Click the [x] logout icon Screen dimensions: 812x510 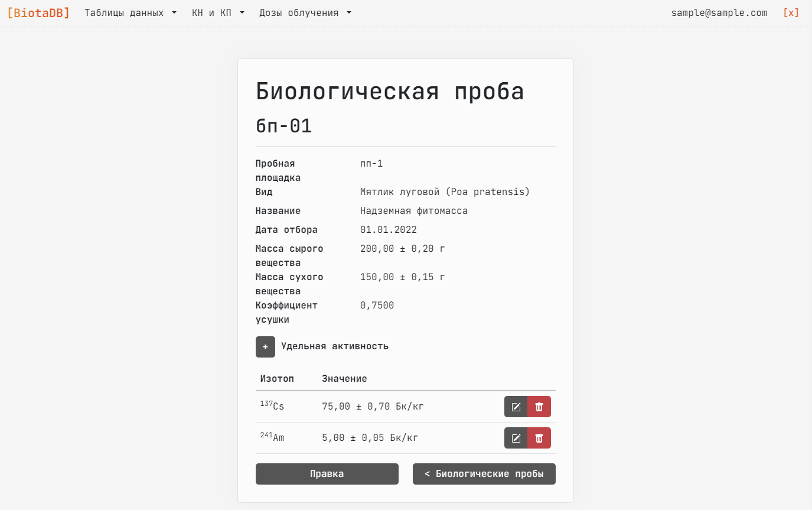[x=791, y=13]
